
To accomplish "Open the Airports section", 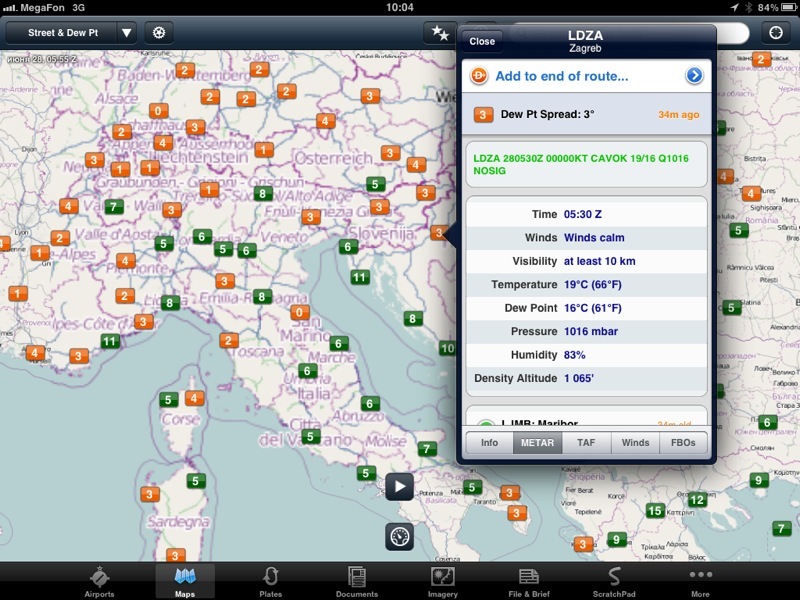I will point(99,581).
